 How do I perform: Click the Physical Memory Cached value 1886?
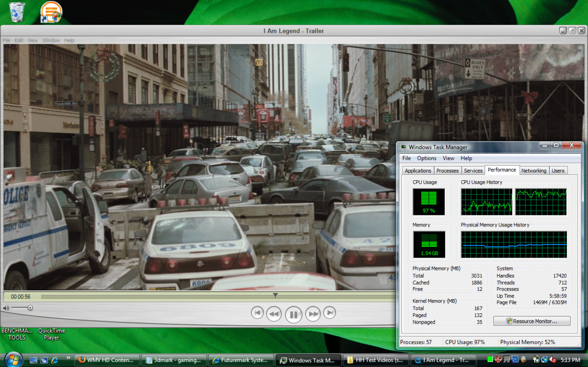click(476, 283)
